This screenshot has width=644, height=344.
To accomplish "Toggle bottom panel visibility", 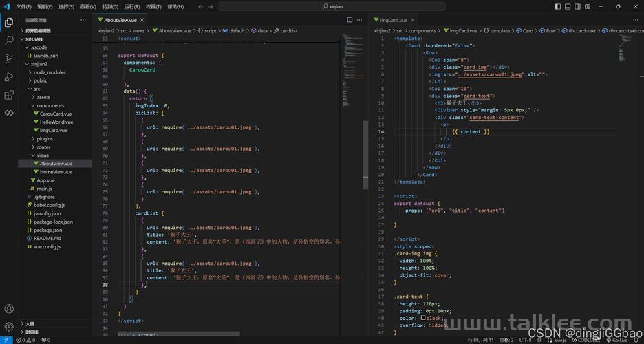I will [x=568, y=7].
